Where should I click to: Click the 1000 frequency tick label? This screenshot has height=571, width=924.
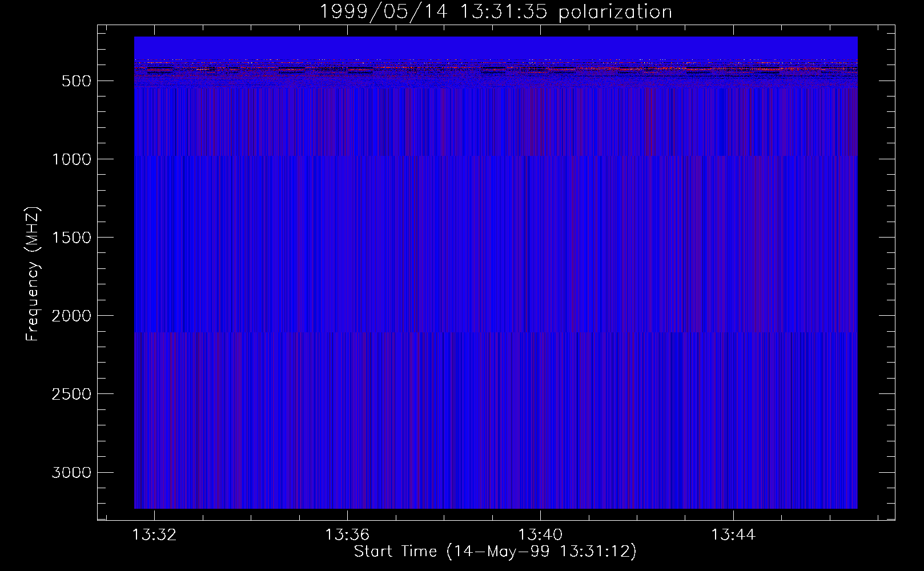coord(71,159)
